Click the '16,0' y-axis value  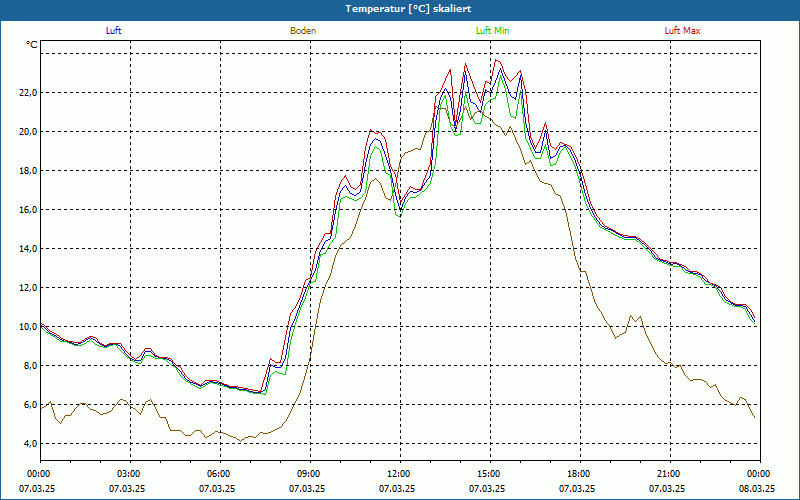tap(29, 210)
